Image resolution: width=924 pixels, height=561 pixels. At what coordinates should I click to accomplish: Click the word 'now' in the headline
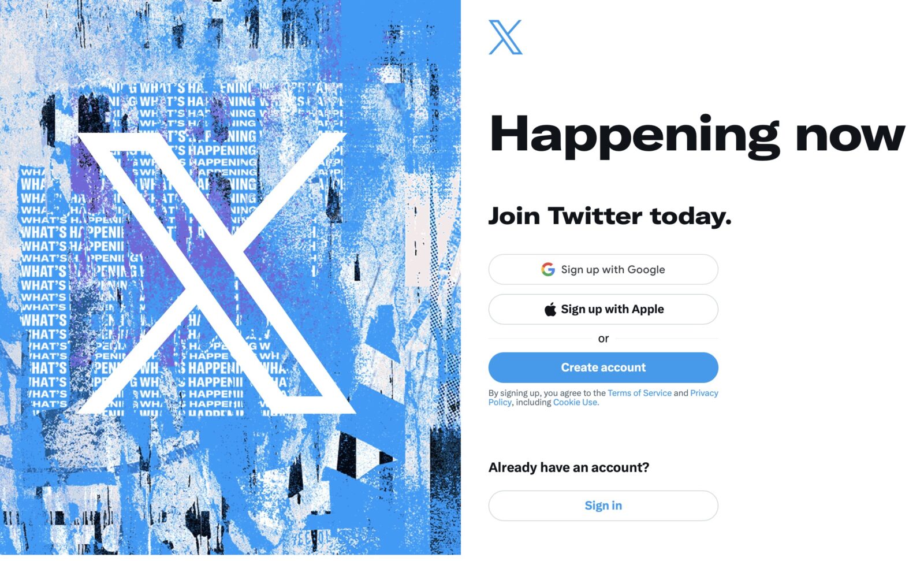pos(850,136)
